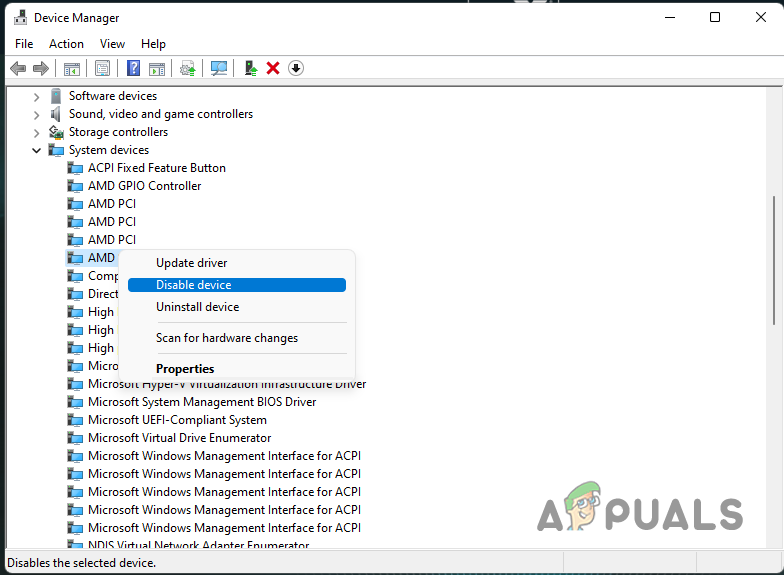Select Microsoft Hyper-V Virtualization Infrastructure Driver
This screenshot has height=575, width=784.
(227, 384)
